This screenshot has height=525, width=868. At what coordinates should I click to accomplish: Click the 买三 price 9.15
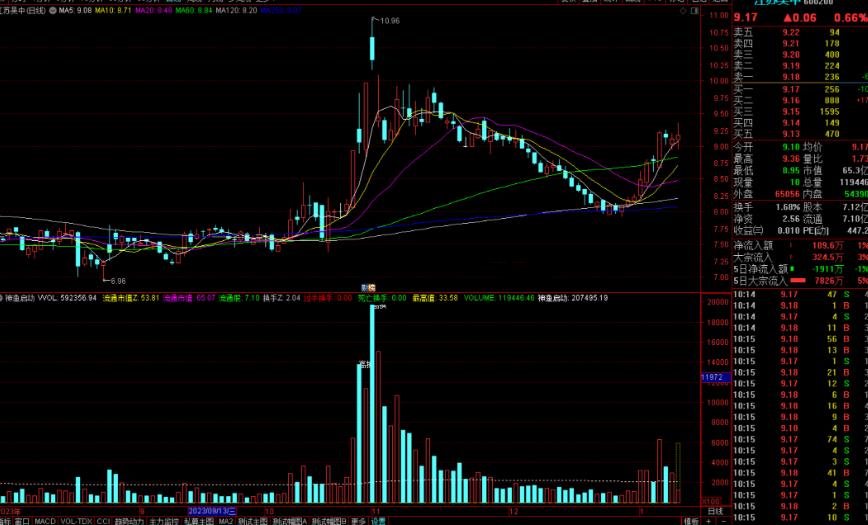790,111
